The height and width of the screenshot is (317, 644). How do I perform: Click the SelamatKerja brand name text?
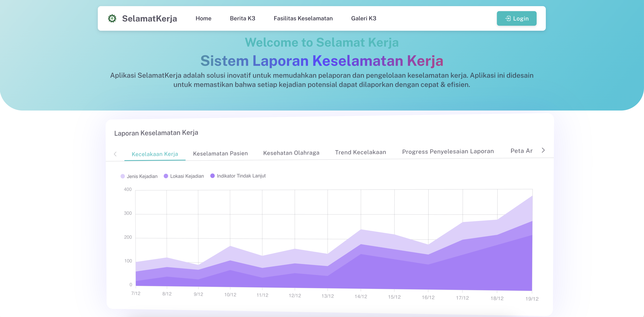(149, 18)
